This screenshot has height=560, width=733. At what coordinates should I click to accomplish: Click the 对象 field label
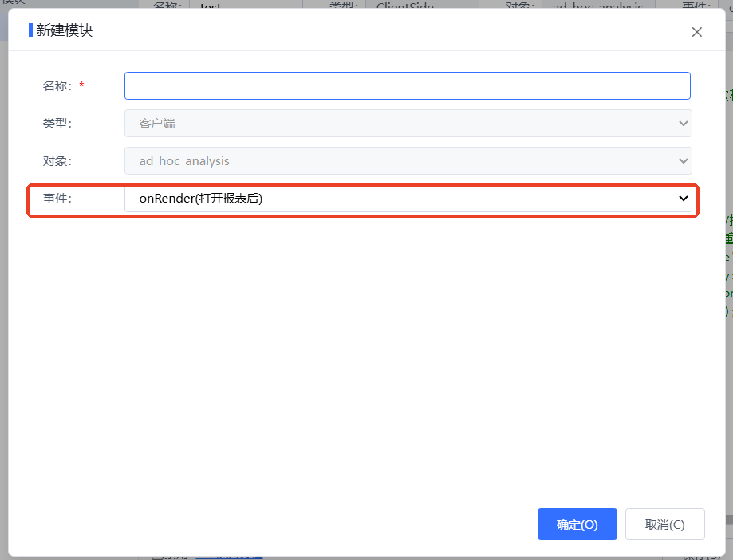pos(57,161)
